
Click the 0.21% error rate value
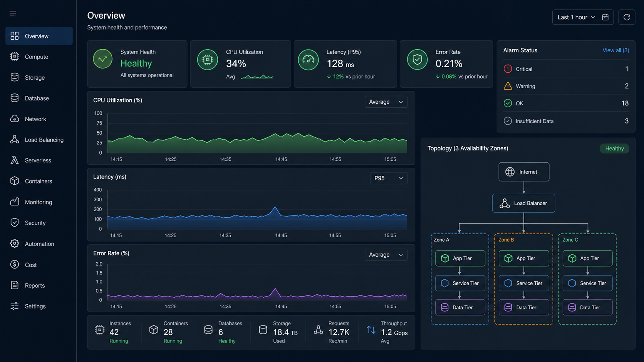(x=449, y=64)
